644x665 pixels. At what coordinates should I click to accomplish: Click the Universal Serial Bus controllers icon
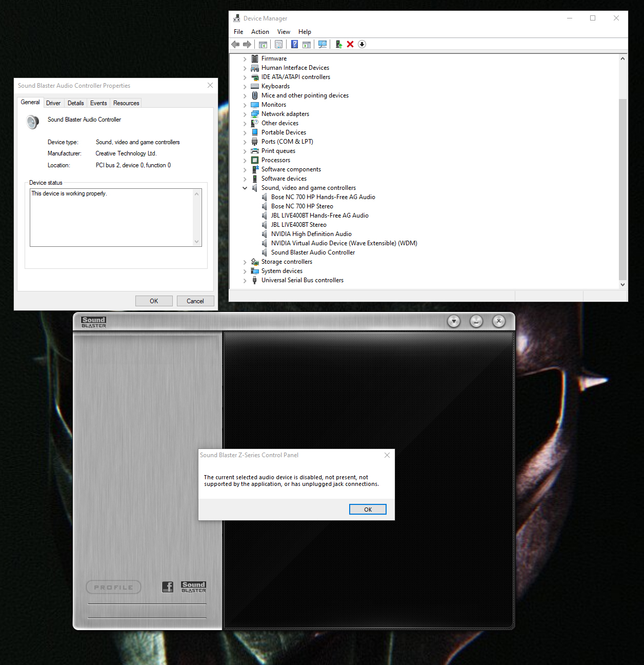point(255,280)
